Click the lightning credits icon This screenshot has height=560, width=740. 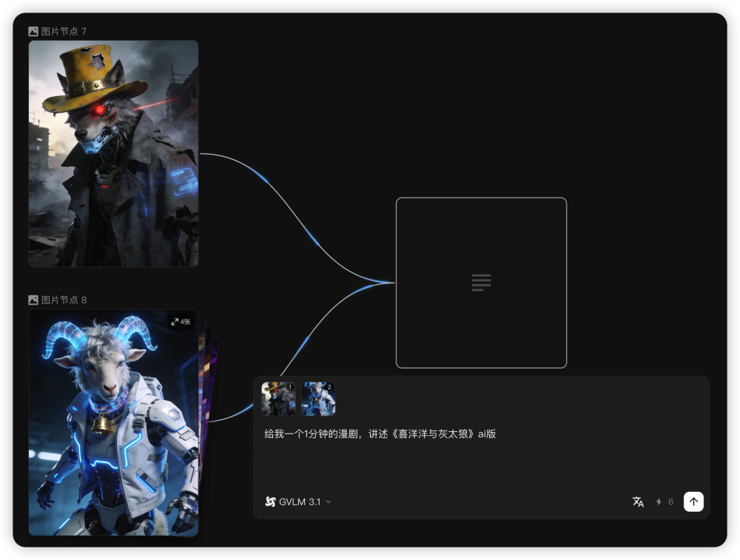pyautogui.click(x=659, y=502)
